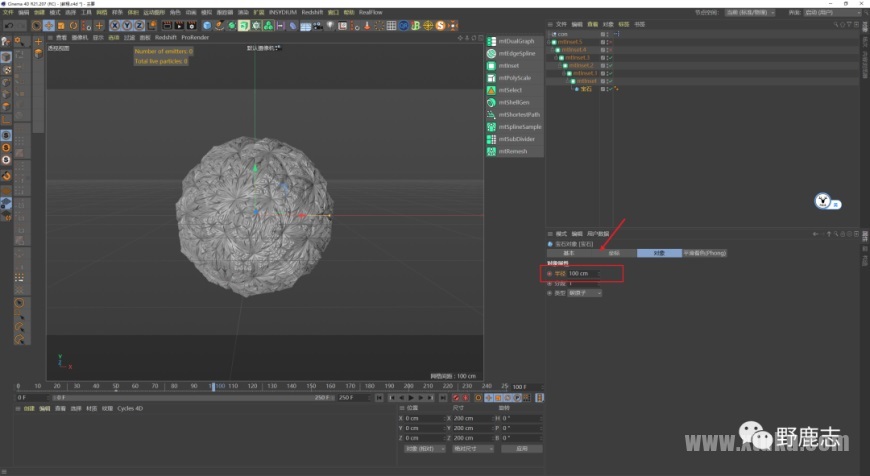Switch to the Phong attribute tab
Screen dimensions: 870x476
click(x=704, y=253)
